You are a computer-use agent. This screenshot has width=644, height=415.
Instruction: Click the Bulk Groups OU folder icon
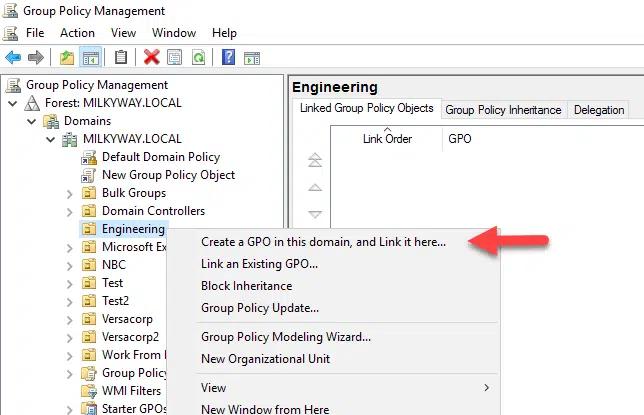coord(89,193)
